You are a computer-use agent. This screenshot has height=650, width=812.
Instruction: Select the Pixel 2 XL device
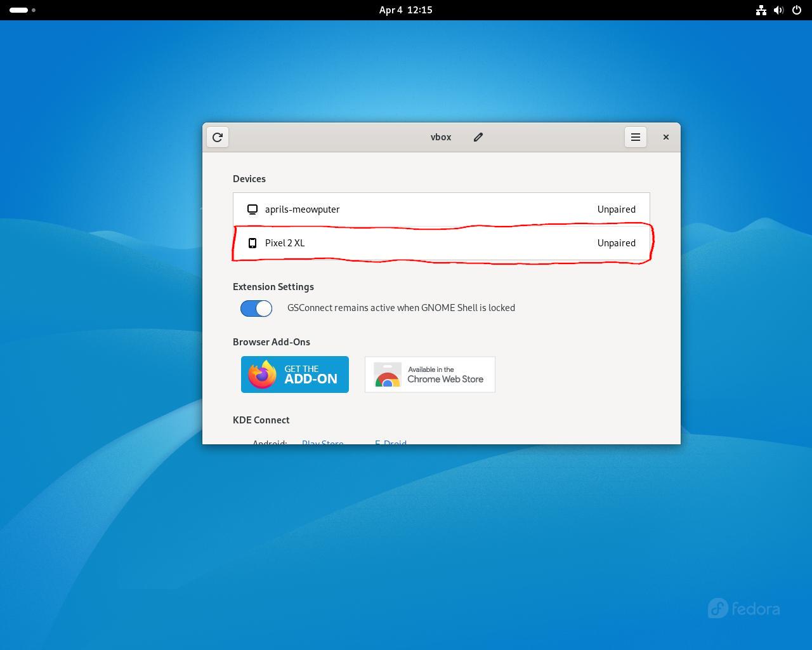442,243
